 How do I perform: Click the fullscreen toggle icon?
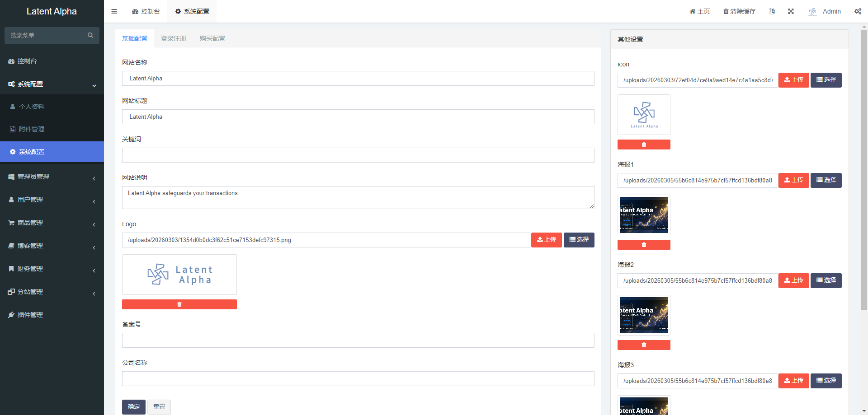click(791, 11)
